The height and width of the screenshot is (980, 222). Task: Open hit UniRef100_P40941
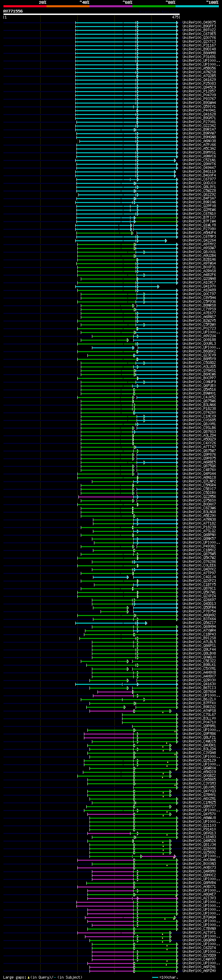tap(199, 110)
